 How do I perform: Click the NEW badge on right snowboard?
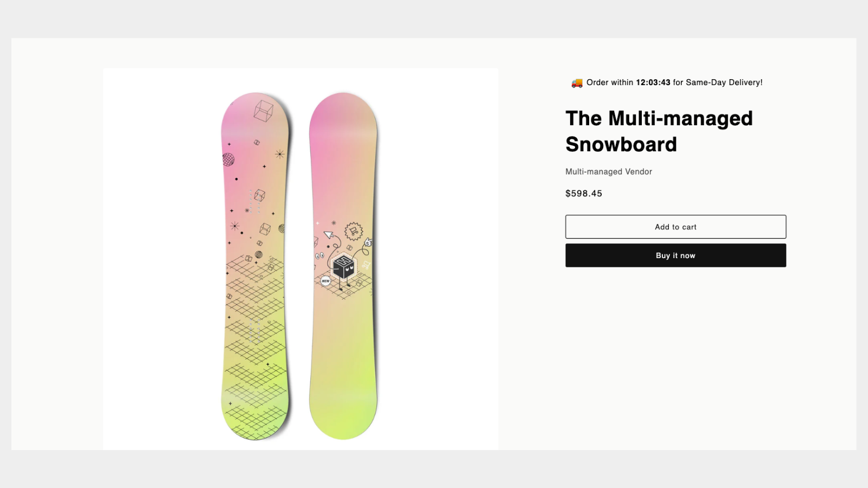[x=325, y=281]
